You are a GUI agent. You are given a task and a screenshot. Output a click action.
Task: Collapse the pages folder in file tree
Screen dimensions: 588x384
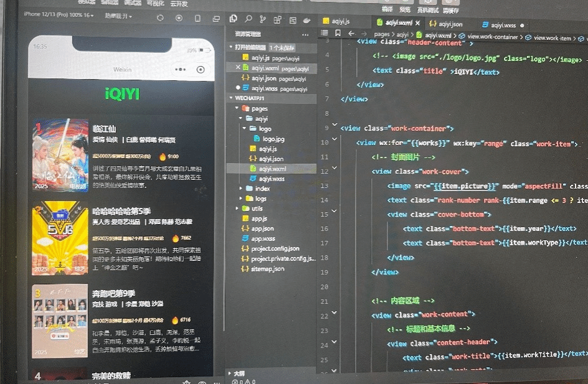pyautogui.click(x=237, y=108)
